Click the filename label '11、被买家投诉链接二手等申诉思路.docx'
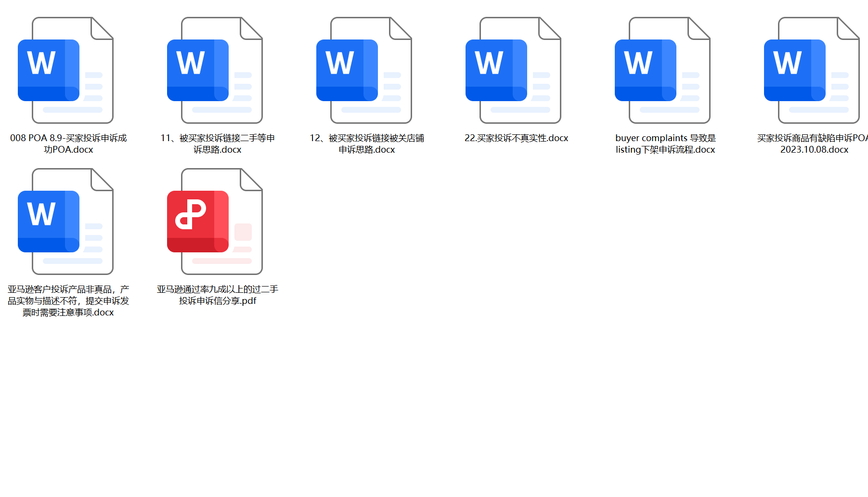 [x=218, y=144]
